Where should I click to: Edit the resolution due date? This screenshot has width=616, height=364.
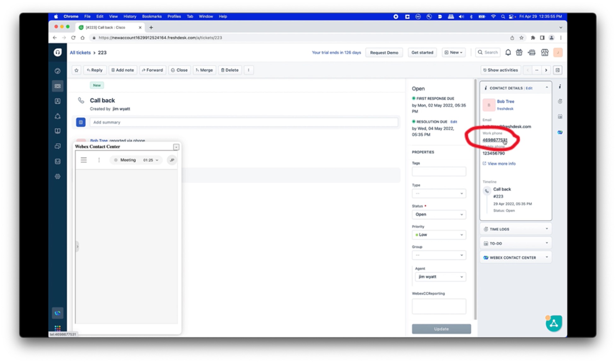tap(453, 122)
